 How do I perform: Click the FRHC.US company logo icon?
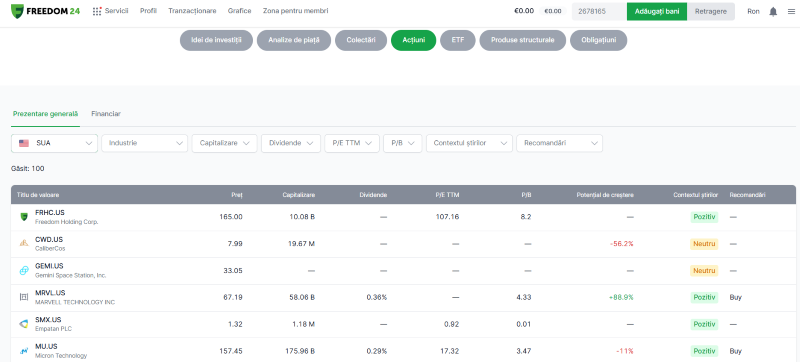[x=23, y=217]
